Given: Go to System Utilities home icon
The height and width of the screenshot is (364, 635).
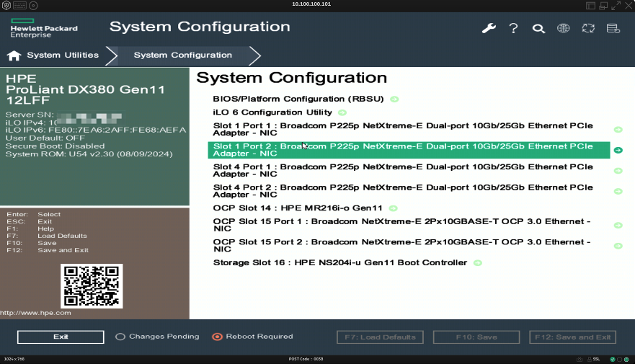Looking at the screenshot, I should [14, 56].
